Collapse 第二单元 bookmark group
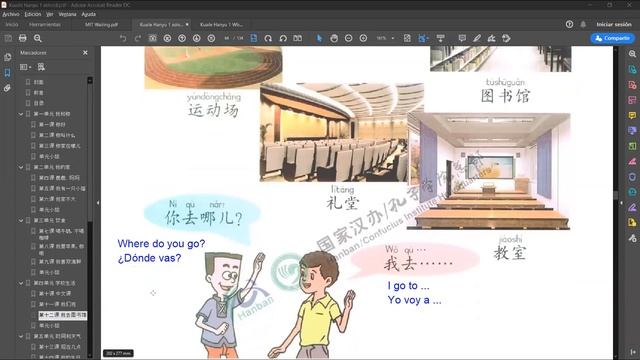Image resolution: width=640 pixels, height=360 pixels. [21, 167]
